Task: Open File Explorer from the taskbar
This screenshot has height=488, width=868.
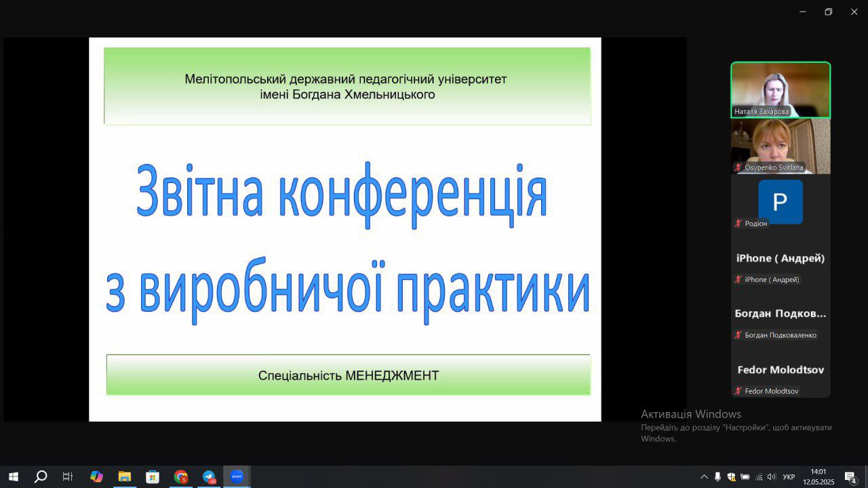Action: click(x=124, y=476)
